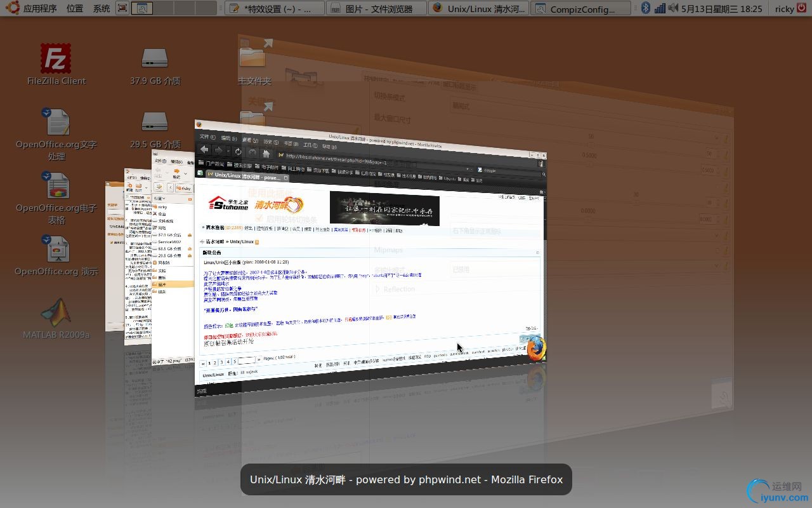Open the clock showing 5月13日星期三 18:25
This screenshot has height=508, width=812.
pyautogui.click(x=722, y=8)
